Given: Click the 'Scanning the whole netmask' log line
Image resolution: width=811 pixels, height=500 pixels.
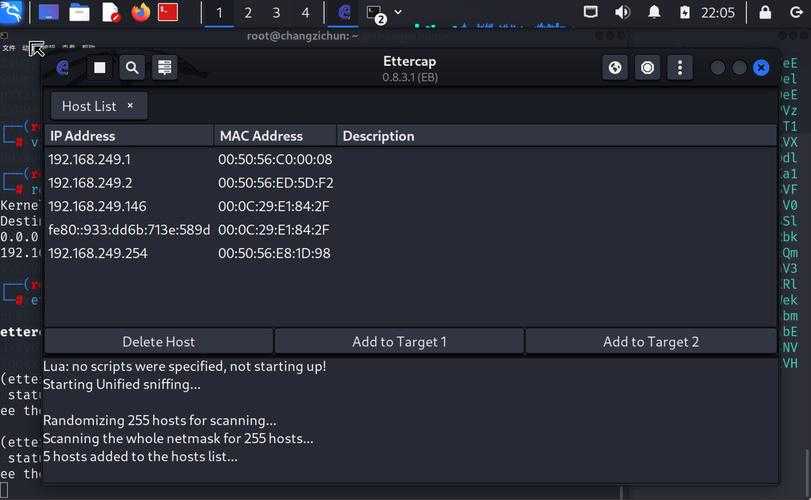Looking at the screenshot, I should pos(178,438).
